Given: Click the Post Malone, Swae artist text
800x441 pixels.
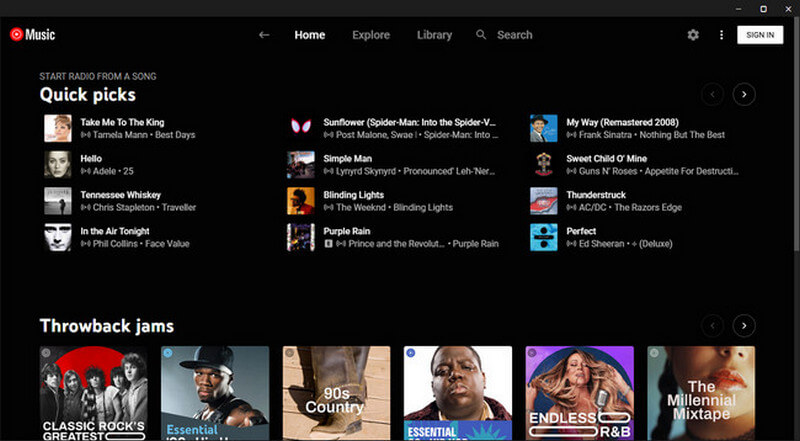Looking at the screenshot, I should pyautogui.click(x=377, y=135).
